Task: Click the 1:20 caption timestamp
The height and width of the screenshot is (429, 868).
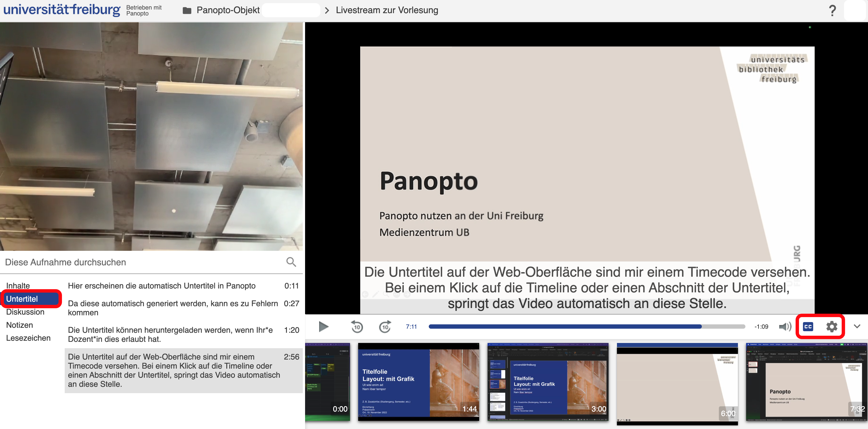Action: click(291, 330)
